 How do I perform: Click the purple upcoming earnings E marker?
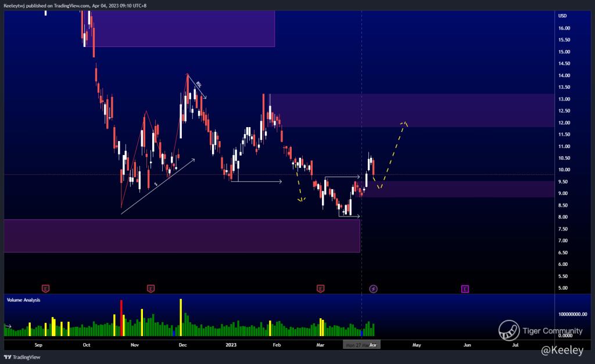tap(465, 289)
